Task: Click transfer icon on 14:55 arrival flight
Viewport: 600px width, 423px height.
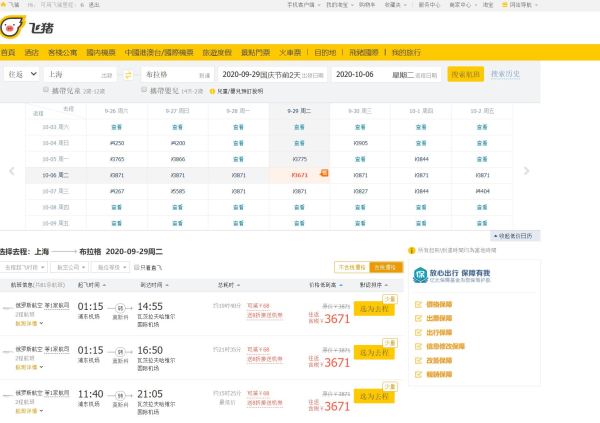Action: tap(120, 308)
